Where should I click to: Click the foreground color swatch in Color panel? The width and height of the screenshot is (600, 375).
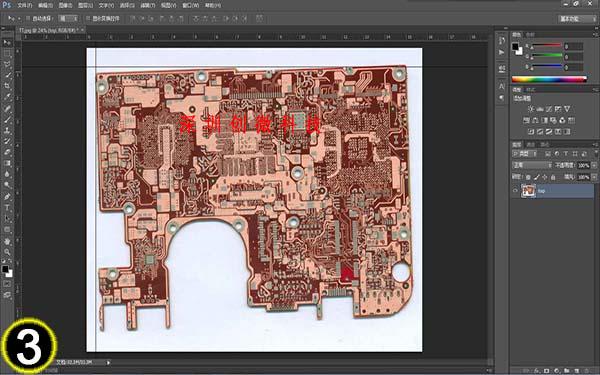[515, 47]
